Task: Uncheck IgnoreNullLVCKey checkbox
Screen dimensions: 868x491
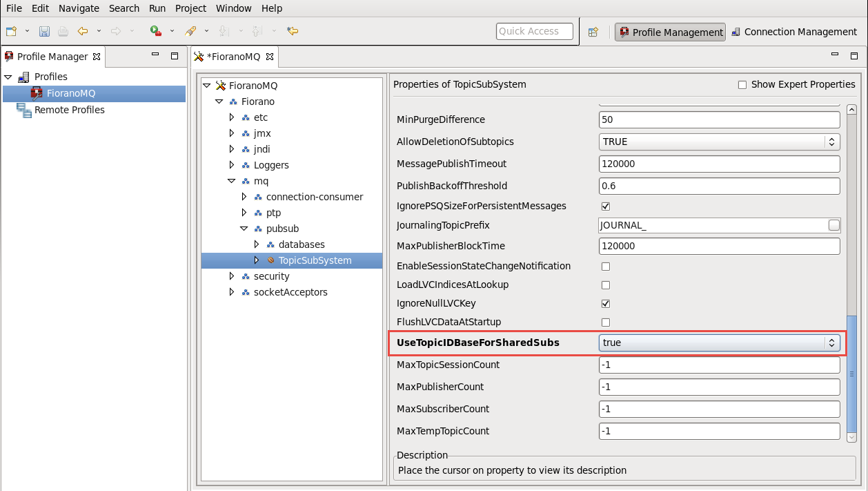Action: (606, 303)
